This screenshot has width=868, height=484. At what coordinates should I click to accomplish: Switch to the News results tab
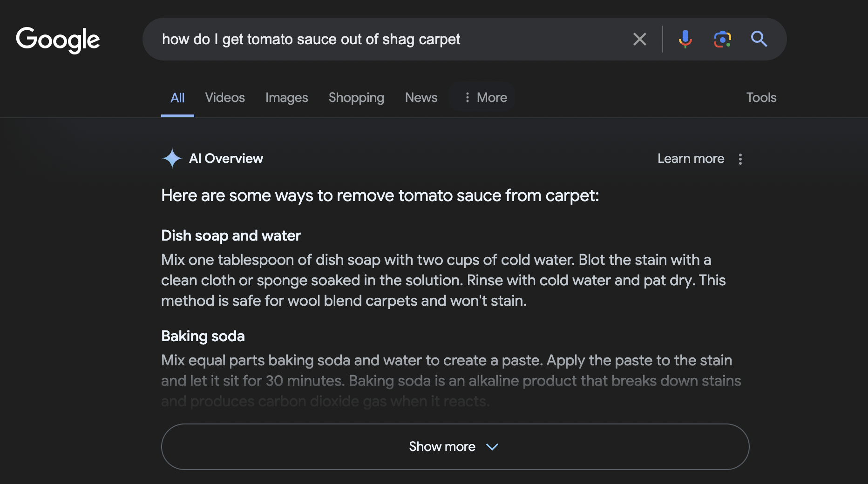[x=420, y=97]
